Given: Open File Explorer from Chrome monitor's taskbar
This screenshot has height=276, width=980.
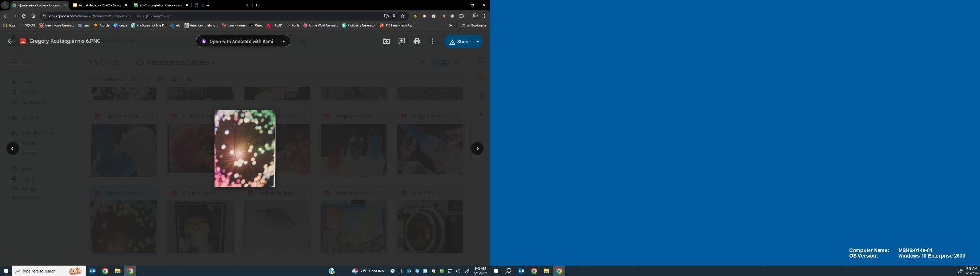Looking at the screenshot, I should [117, 271].
